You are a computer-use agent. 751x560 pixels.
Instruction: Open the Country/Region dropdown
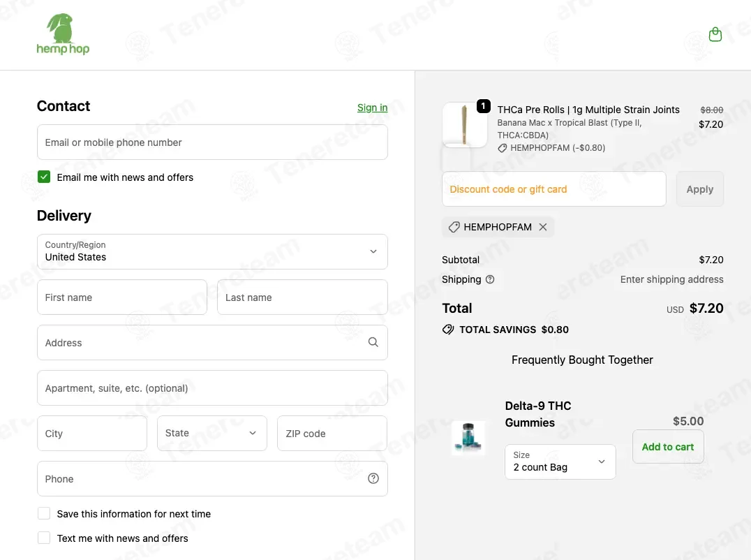point(212,251)
